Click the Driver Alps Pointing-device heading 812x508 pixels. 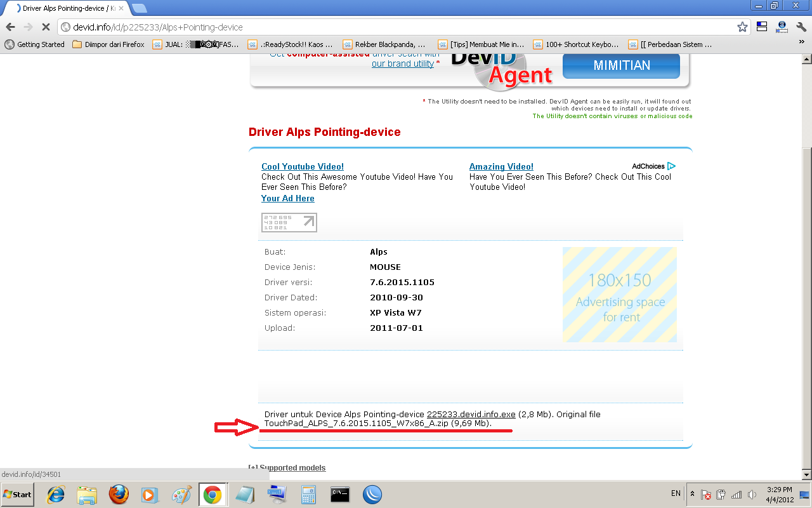[325, 132]
